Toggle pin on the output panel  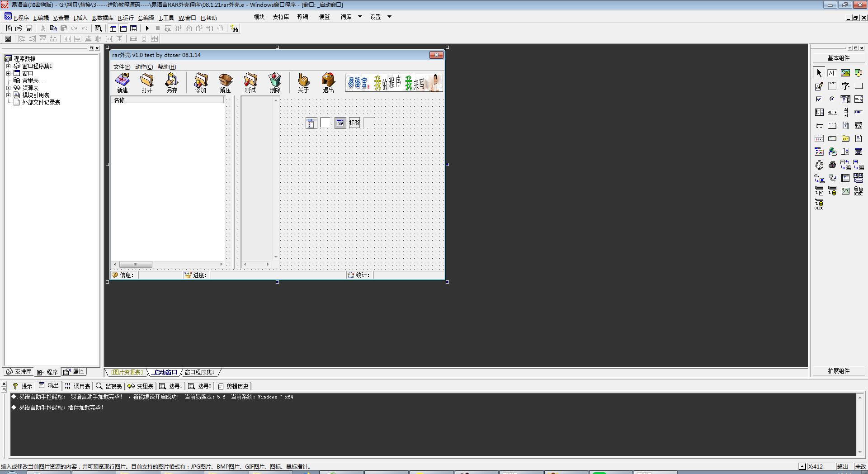[x=4, y=389]
